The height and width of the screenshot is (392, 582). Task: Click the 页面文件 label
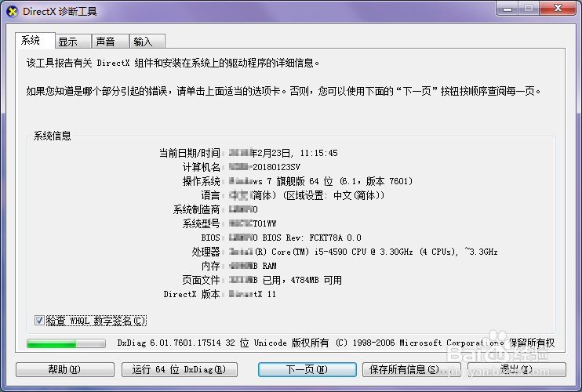pyautogui.click(x=201, y=280)
